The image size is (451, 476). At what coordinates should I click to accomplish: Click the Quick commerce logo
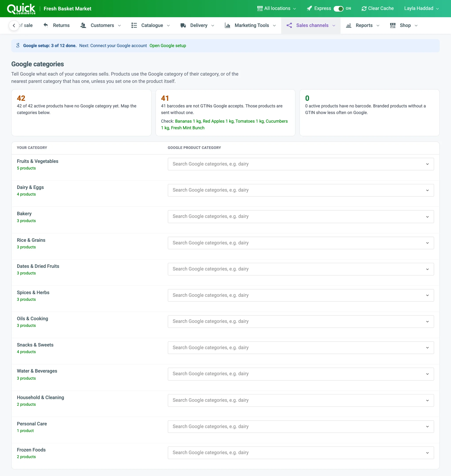click(21, 9)
